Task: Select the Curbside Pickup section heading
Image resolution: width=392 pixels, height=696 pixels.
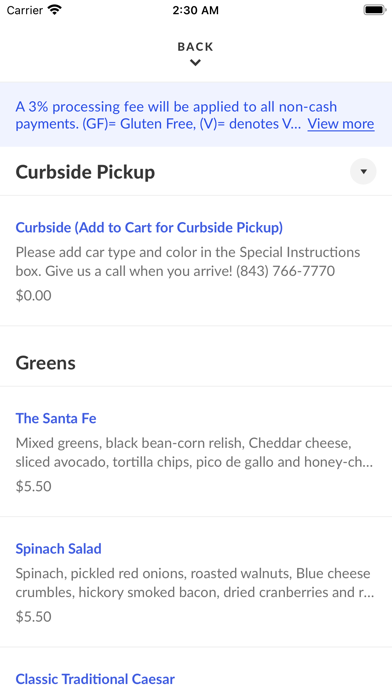Action: (x=85, y=172)
